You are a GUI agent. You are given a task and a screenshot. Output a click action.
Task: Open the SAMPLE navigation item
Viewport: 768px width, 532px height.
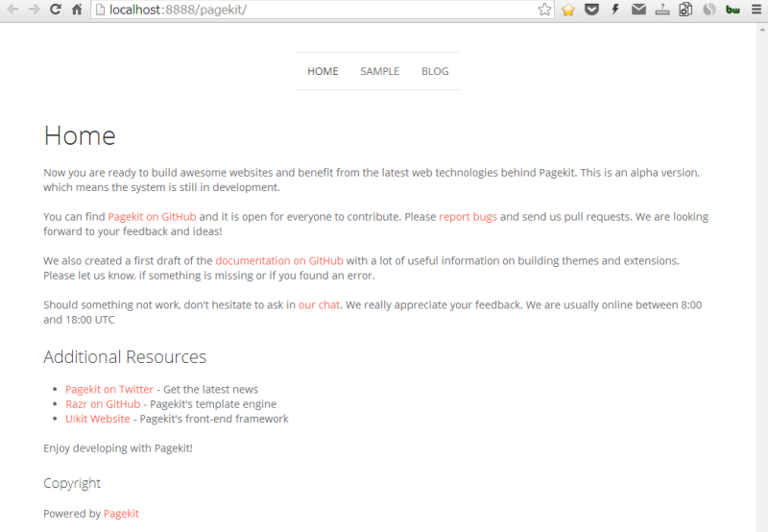[x=379, y=71]
